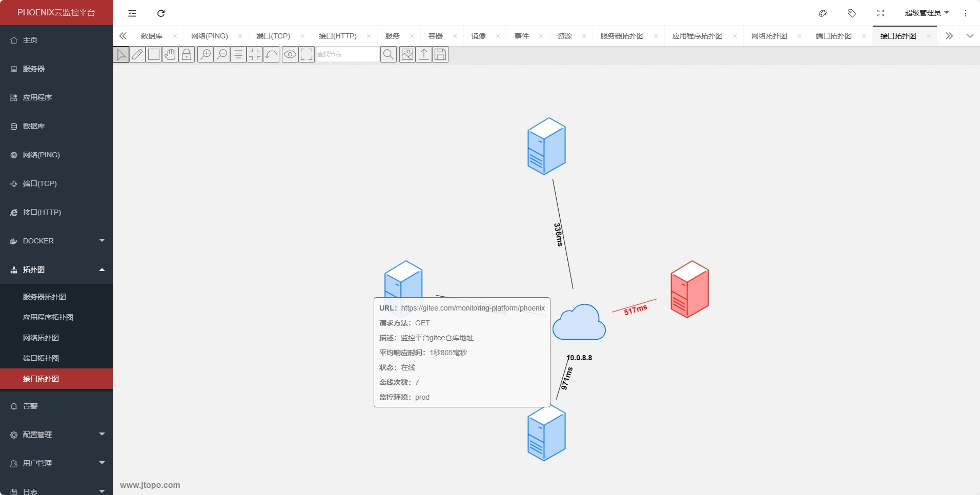Open 网络(PING) in the sidebar
The image size is (980, 495).
pyautogui.click(x=56, y=155)
